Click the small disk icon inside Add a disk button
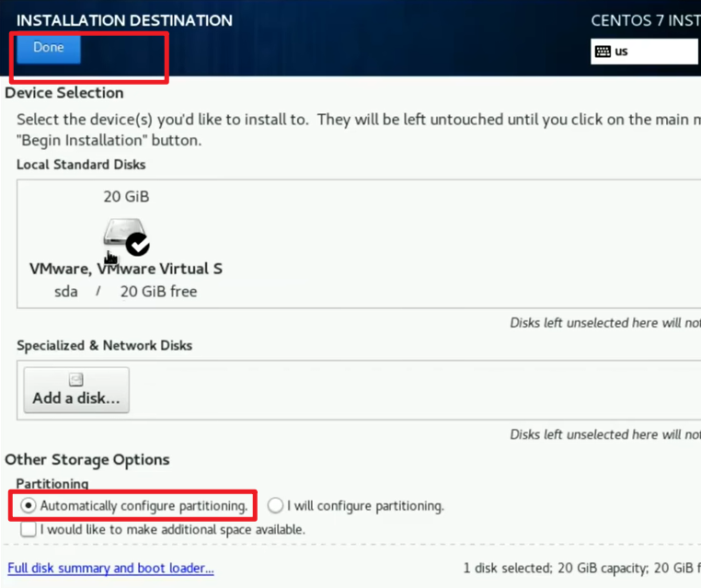 pyautogui.click(x=76, y=380)
